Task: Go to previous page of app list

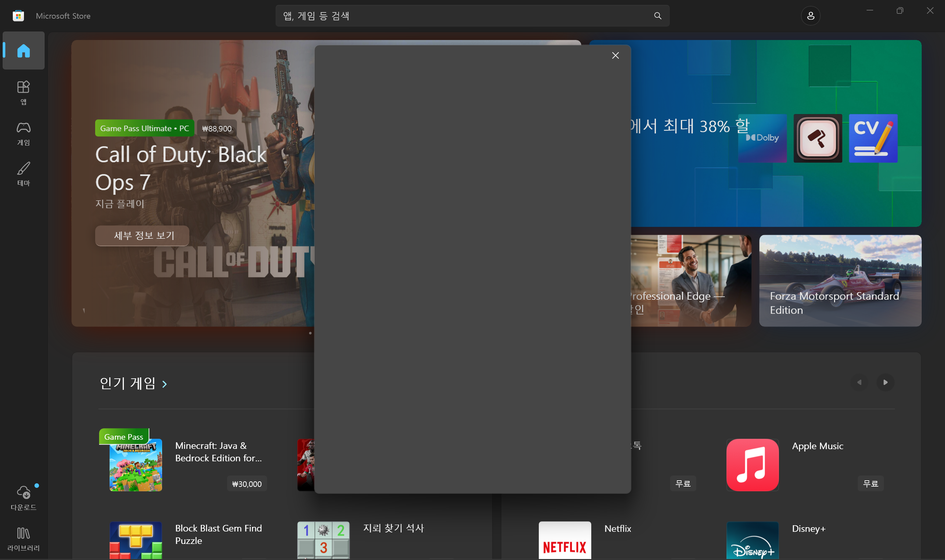Action: [860, 382]
